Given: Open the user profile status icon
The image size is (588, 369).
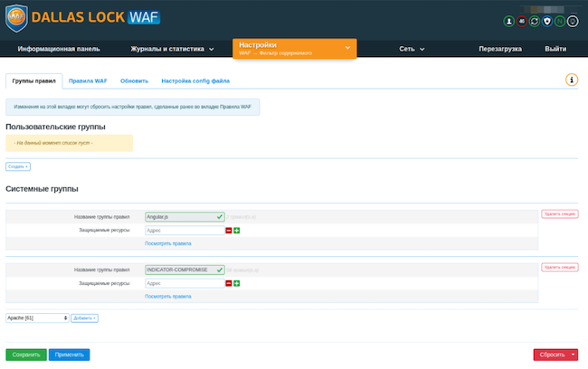Looking at the screenshot, I should (509, 22).
